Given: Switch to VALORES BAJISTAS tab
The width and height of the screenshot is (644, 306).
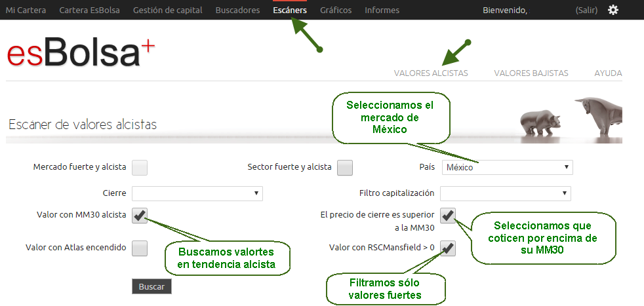Looking at the screenshot, I should [531, 73].
